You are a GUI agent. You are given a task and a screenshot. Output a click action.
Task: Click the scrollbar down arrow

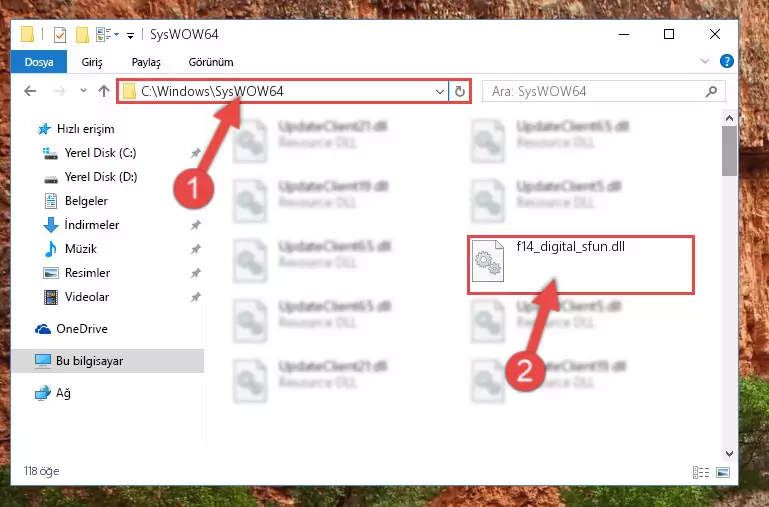click(729, 454)
